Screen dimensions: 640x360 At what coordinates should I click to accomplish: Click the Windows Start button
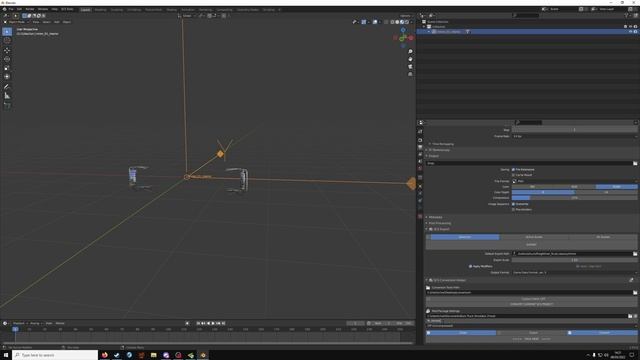[x=6, y=355]
